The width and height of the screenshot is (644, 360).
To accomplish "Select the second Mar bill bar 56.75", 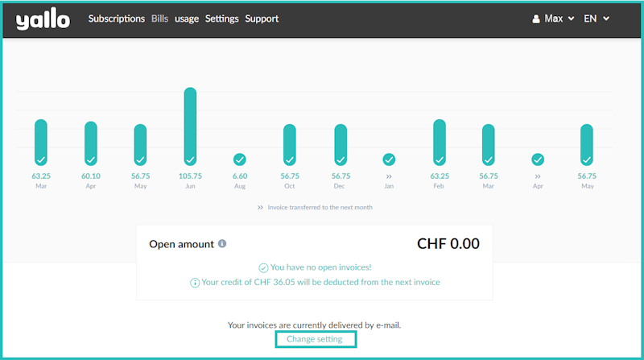I will point(489,145).
